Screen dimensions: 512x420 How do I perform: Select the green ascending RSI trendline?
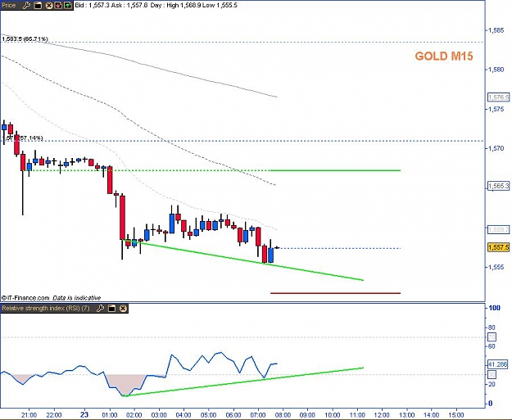pyautogui.click(x=243, y=382)
